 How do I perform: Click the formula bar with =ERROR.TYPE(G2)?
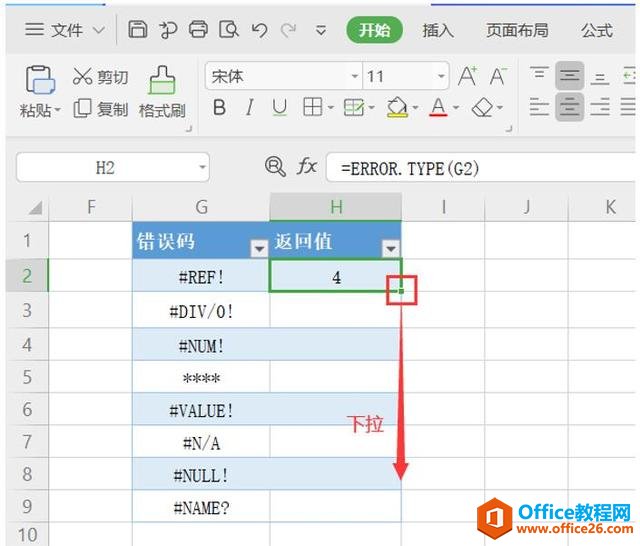coord(482,168)
